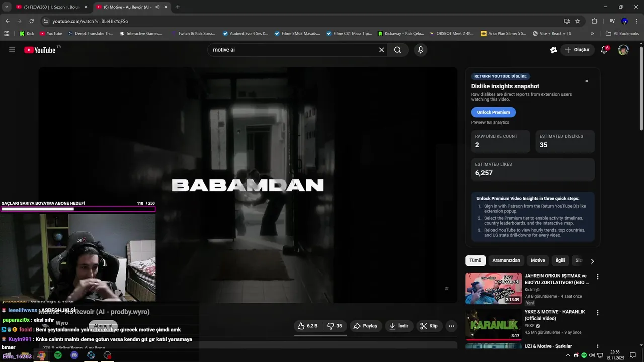Go back with the browser back arrow
The image size is (644, 362).
point(7,21)
